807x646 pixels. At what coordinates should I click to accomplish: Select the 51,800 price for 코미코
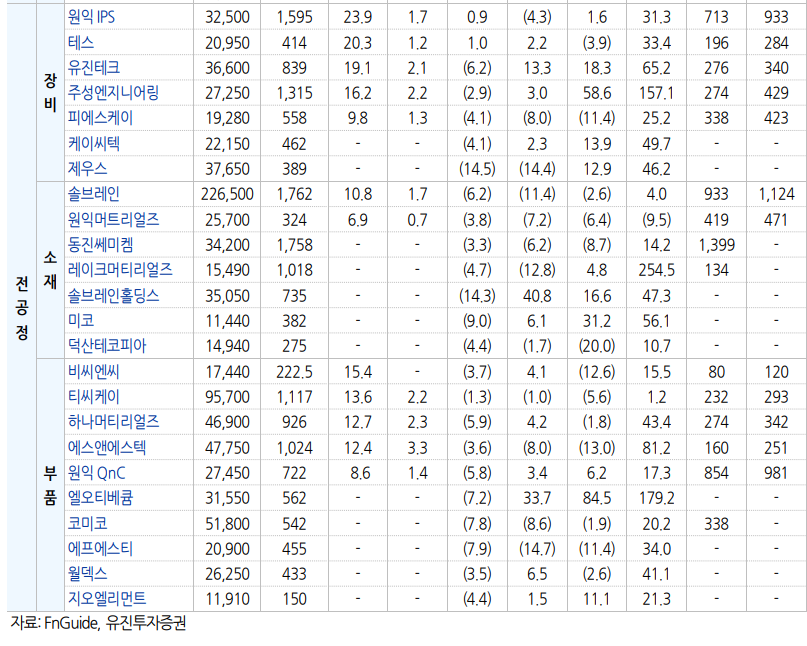click(x=227, y=523)
